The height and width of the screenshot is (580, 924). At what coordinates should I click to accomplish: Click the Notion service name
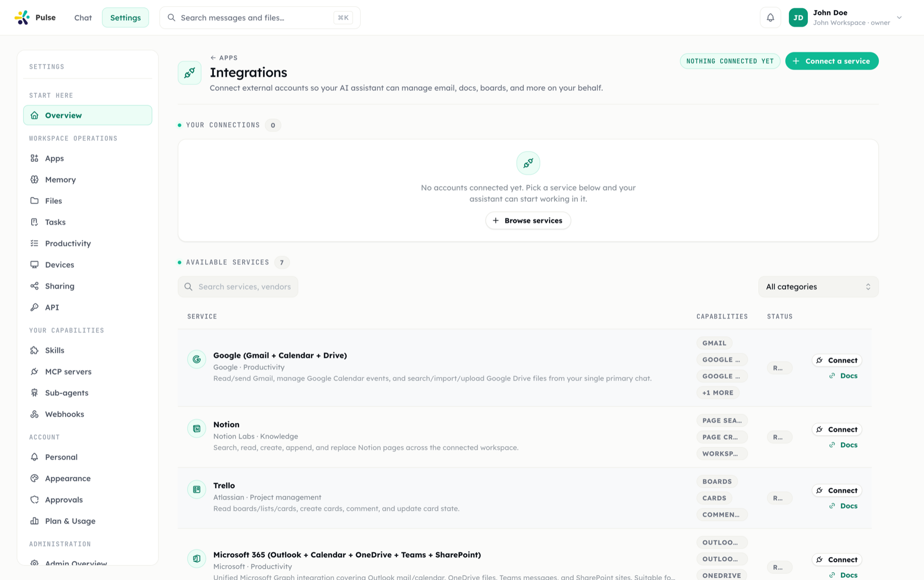pos(226,424)
